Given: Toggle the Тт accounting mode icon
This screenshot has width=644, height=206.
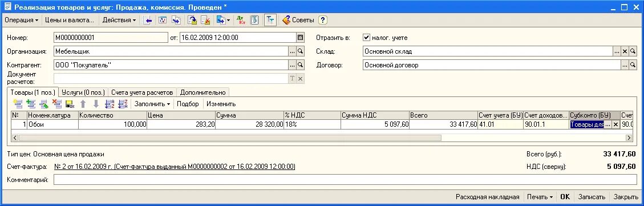Looking at the screenshot, I should 270,20.
